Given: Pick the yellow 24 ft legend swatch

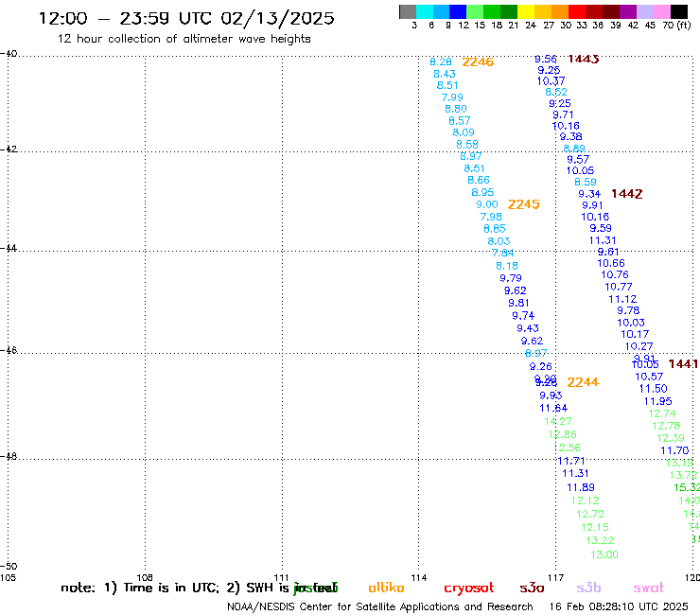Looking at the screenshot, I should click(x=525, y=11).
